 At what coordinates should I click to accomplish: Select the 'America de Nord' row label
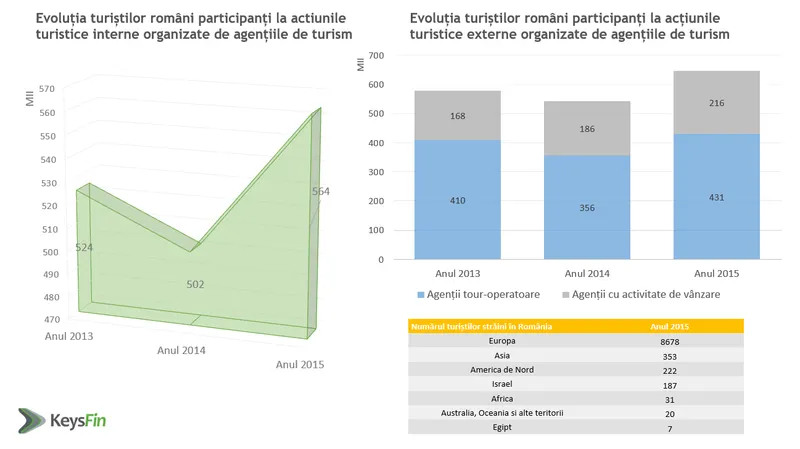click(x=502, y=370)
